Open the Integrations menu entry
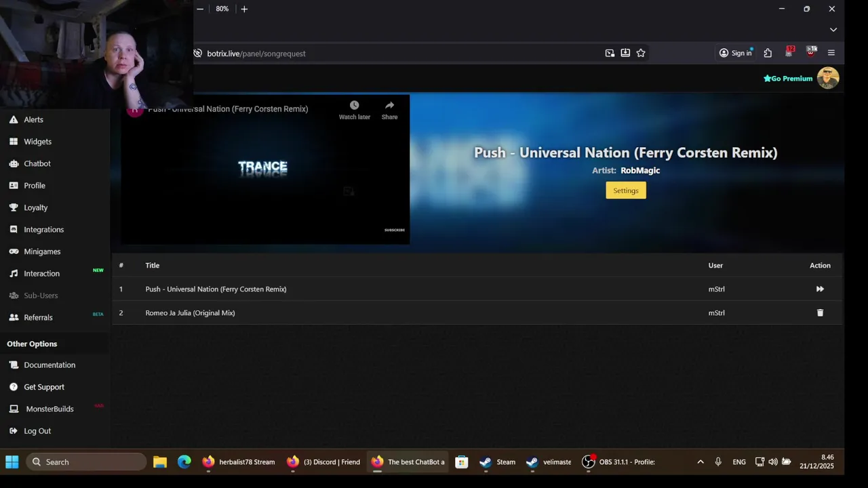This screenshot has height=488, width=868. (44, 230)
